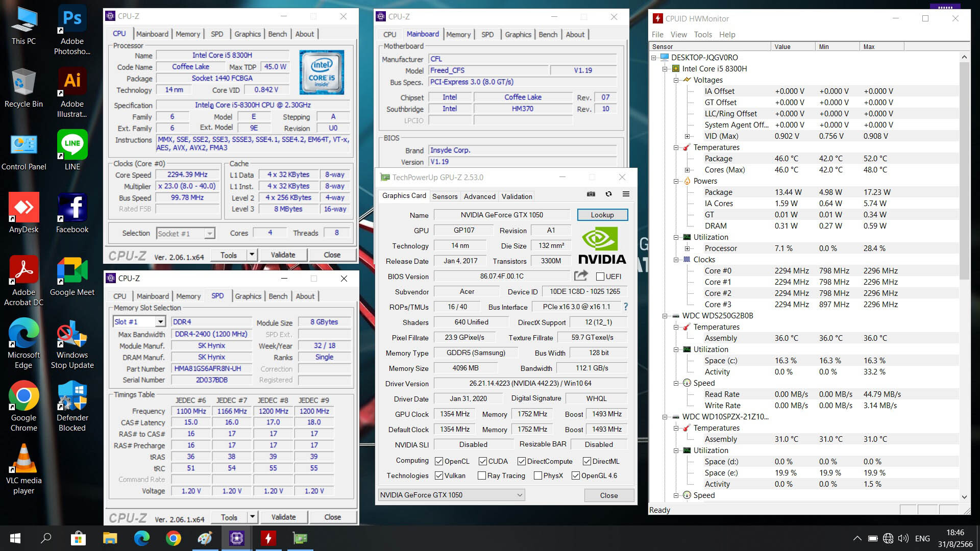
Task: Open Tools dropdown arrow in top CPU-Z window
Action: coord(252,255)
